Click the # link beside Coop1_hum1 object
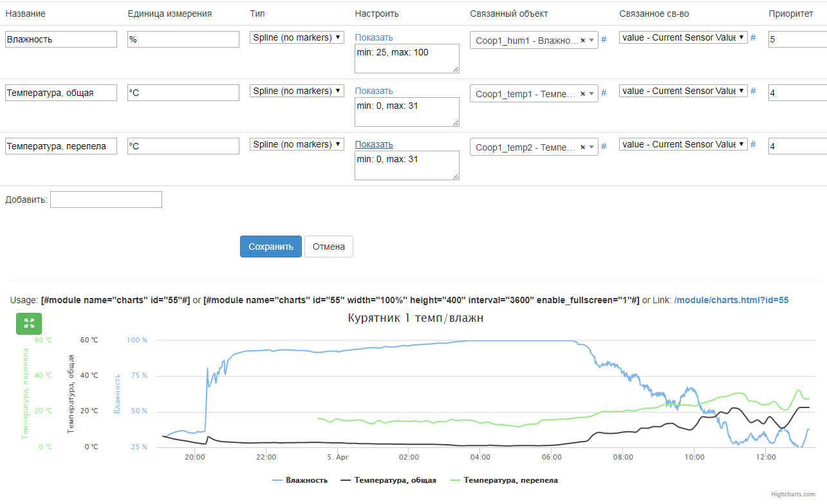827x504 pixels. [604, 40]
